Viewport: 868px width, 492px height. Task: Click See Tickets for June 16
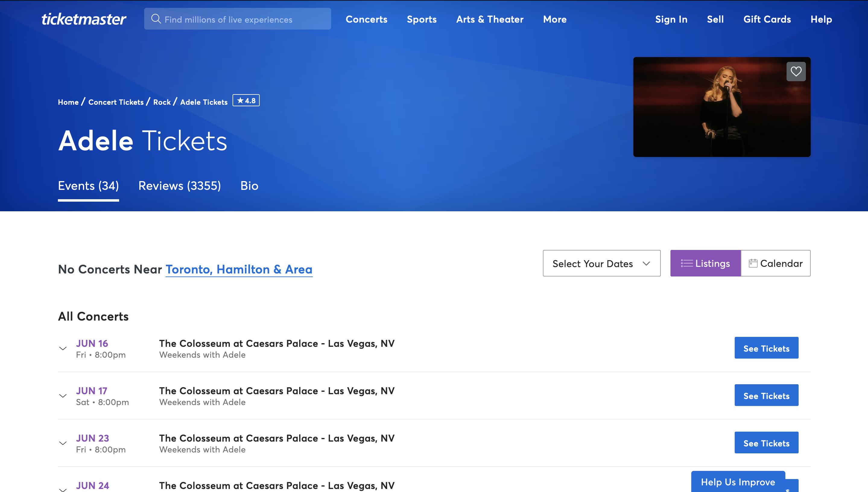tap(766, 348)
